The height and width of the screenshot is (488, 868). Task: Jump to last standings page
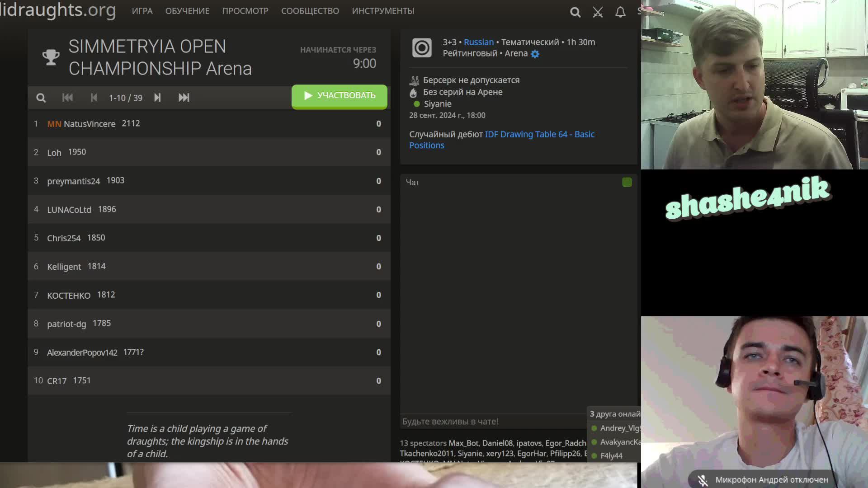pyautogui.click(x=184, y=98)
